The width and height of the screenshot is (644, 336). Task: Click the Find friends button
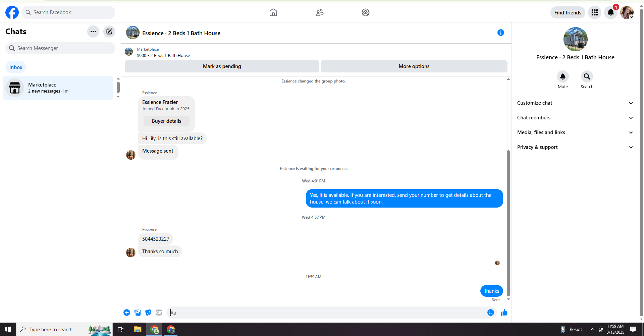point(568,12)
